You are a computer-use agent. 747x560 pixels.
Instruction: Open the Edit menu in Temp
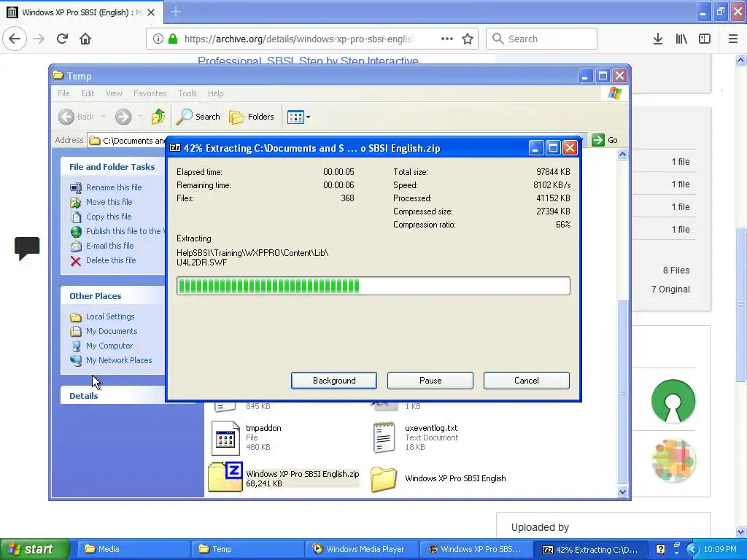(x=88, y=93)
